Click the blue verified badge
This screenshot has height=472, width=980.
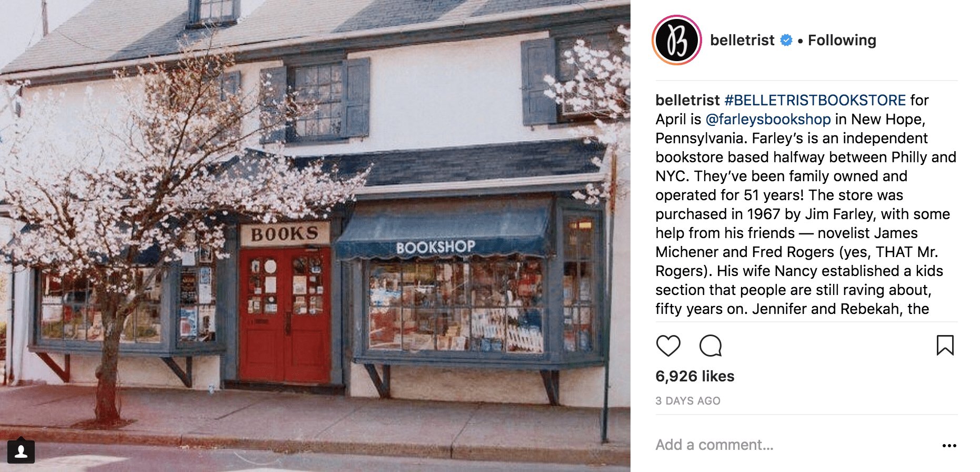(x=786, y=40)
